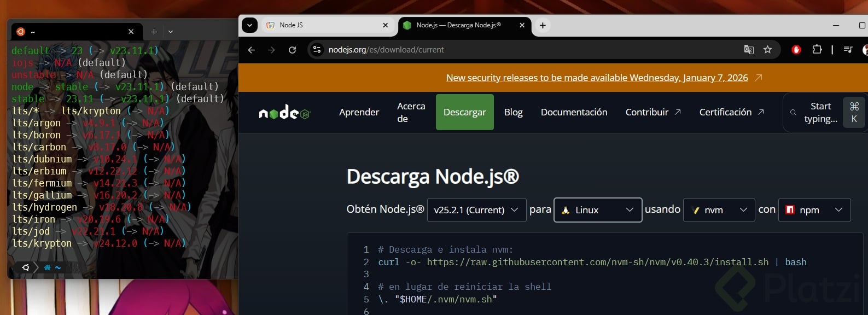Translate this page icon in address bar
This screenshot has height=315, width=868.
click(749, 50)
